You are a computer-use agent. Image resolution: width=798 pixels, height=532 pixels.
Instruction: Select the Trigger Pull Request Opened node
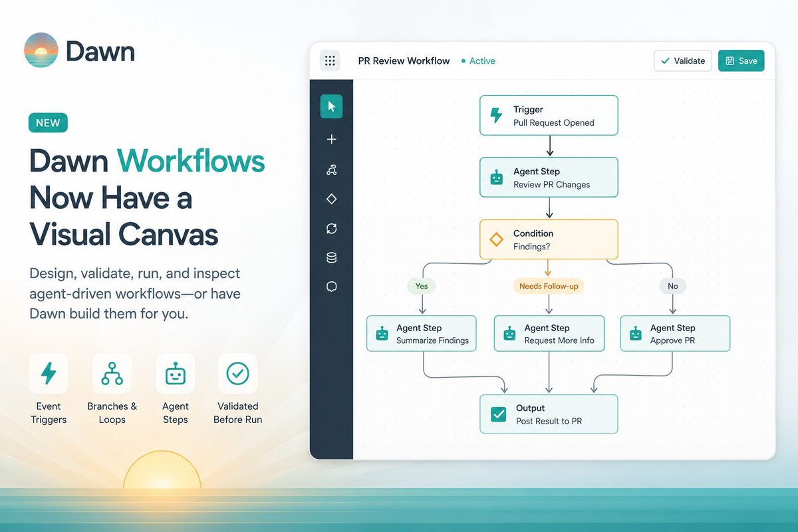(x=549, y=116)
